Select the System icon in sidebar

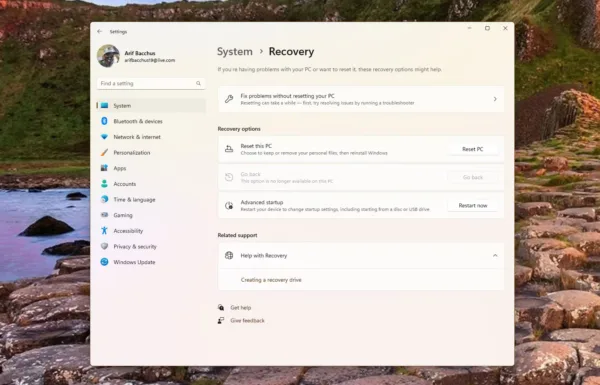[104, 106]
